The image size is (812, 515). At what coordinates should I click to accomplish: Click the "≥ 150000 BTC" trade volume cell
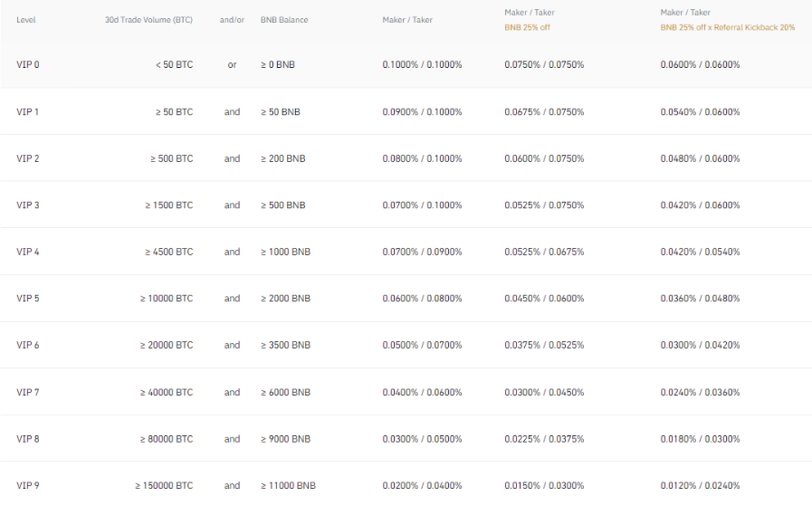(x=164, y=486)
